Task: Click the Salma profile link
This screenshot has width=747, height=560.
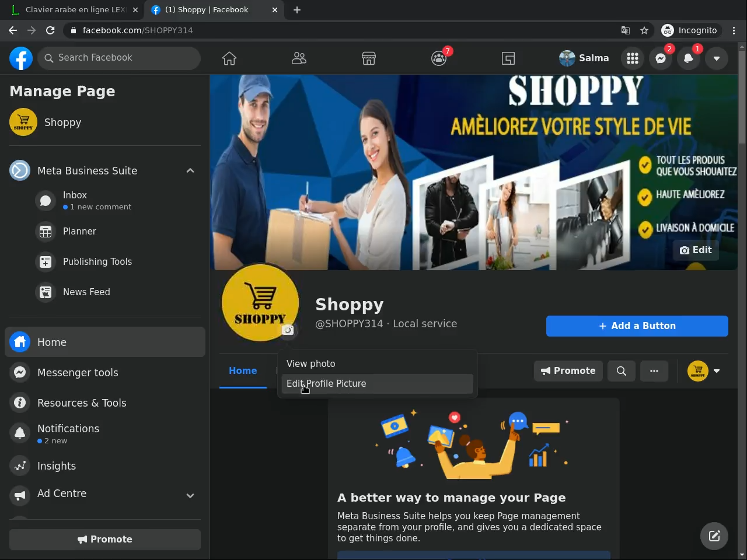Action: tap(584, 58)
